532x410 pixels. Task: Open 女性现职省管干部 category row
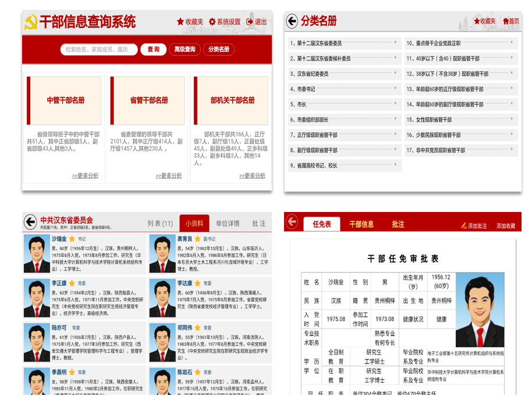461,119
